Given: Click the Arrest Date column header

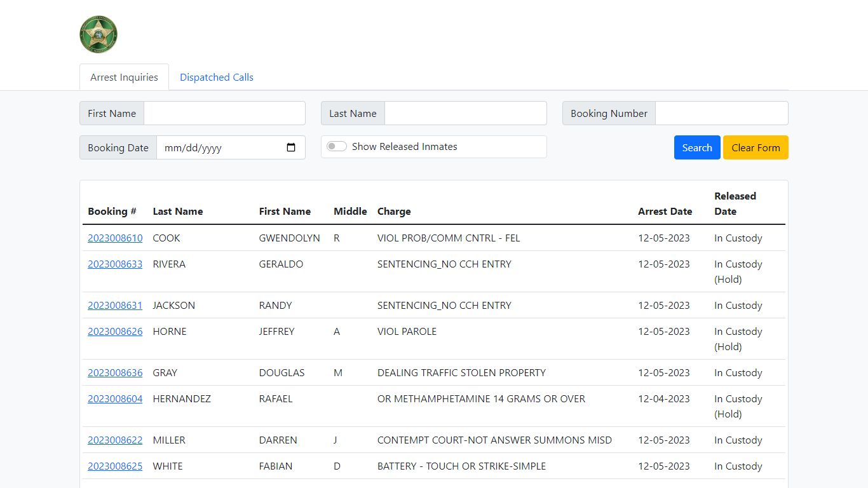Looking at the screenshot, I should (x=665, y=211).
